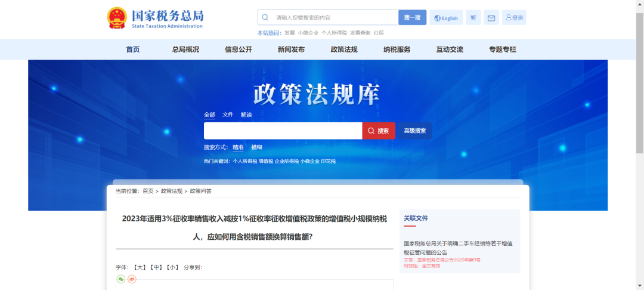Screen dimensions: 644x290
Task: Select 模糊 fuzzy search mode
Action: coord(256,147)
